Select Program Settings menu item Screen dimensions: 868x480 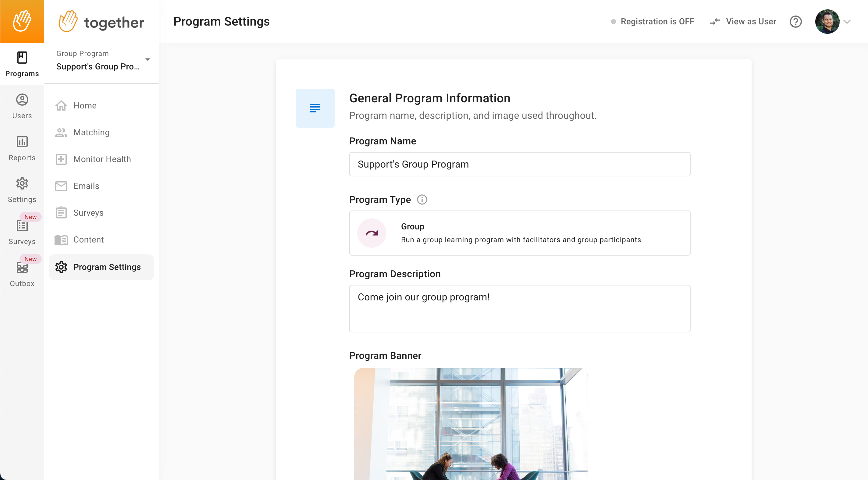pyautogui.click(x=101, y=267)
